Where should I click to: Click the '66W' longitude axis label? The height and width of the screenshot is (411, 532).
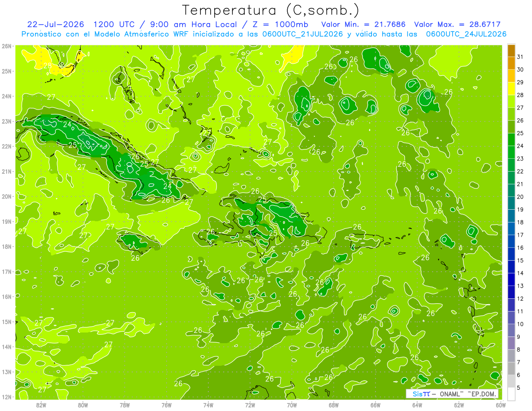(x=376, y=404)
